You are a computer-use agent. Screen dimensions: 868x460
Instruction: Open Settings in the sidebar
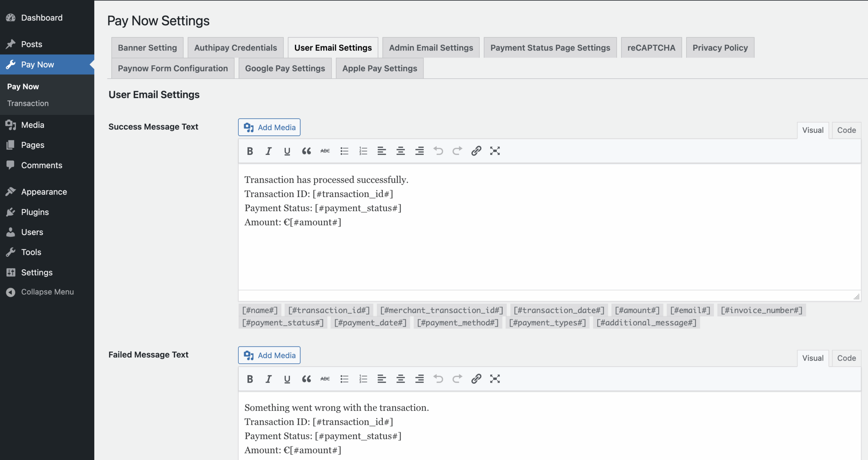pos(47,273)
